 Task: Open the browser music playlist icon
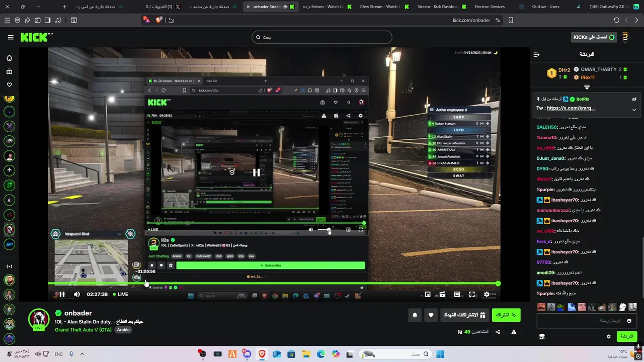(57, 20)
